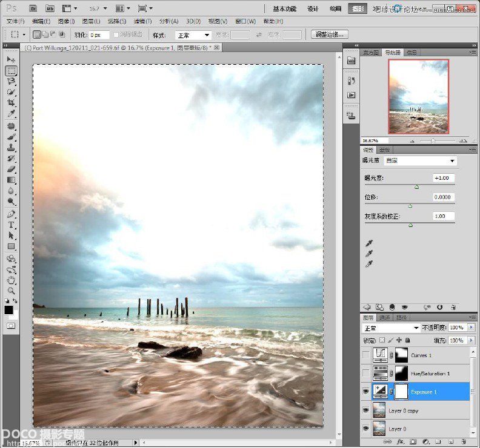Select the Zoom tool

(11, 291)
